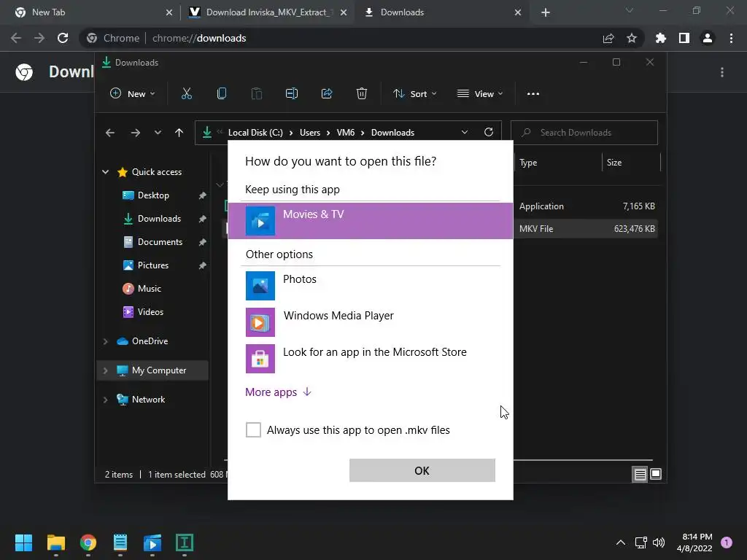This screenshot has height=560, width=747.
Task: Expand the OneDrive tree node
Action: pos(105,341)
